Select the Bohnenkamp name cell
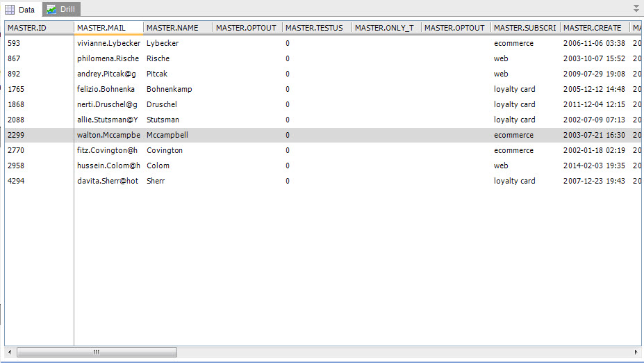644x363 pixels. (170, 89)
